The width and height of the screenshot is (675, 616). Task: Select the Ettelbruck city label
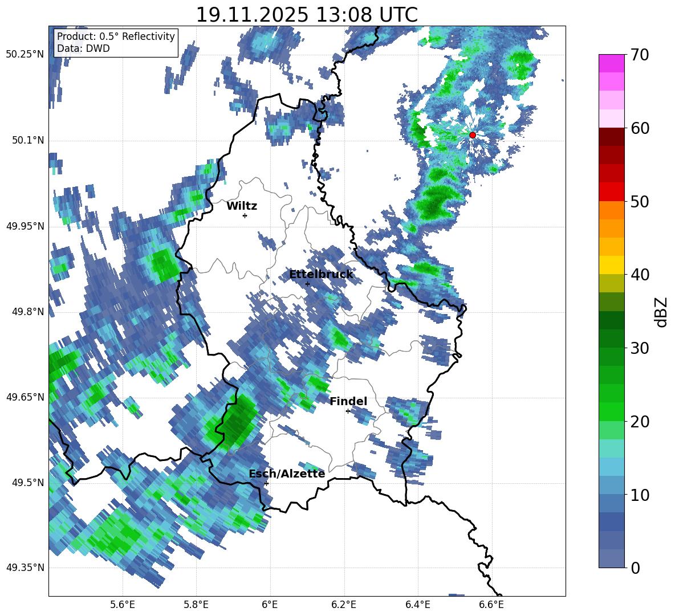321,275
